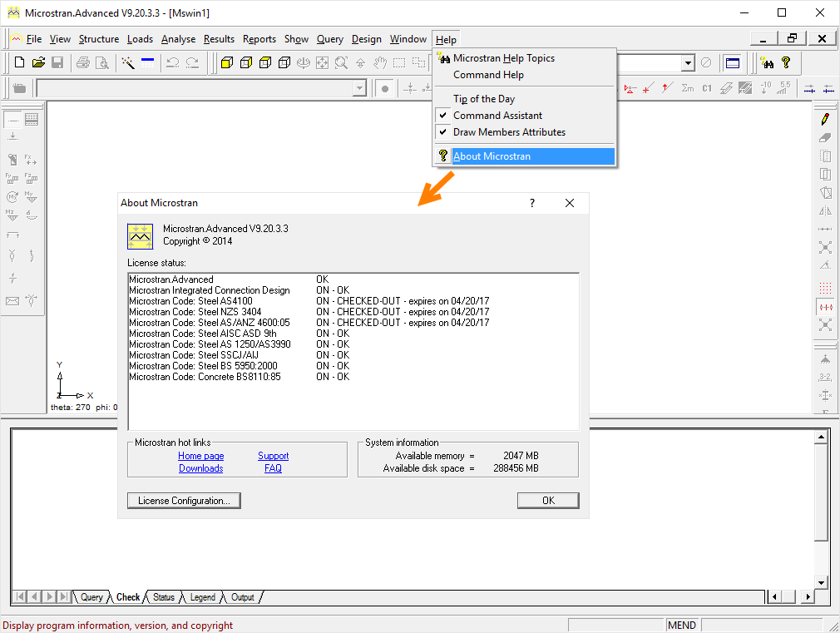Open the load case dropdown arrow
The image size is (840, 633).
click(x=688, y=62)
